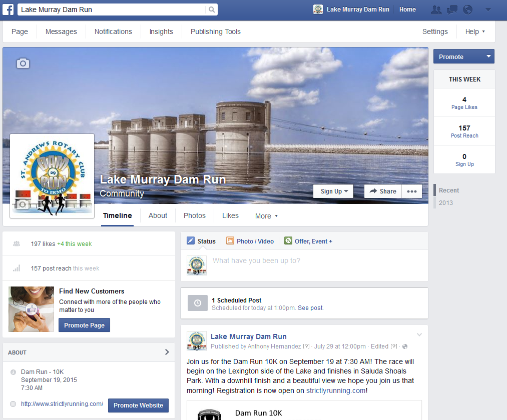
Task: Click the profile picture camera icon
Action: (x=23, y=204)
